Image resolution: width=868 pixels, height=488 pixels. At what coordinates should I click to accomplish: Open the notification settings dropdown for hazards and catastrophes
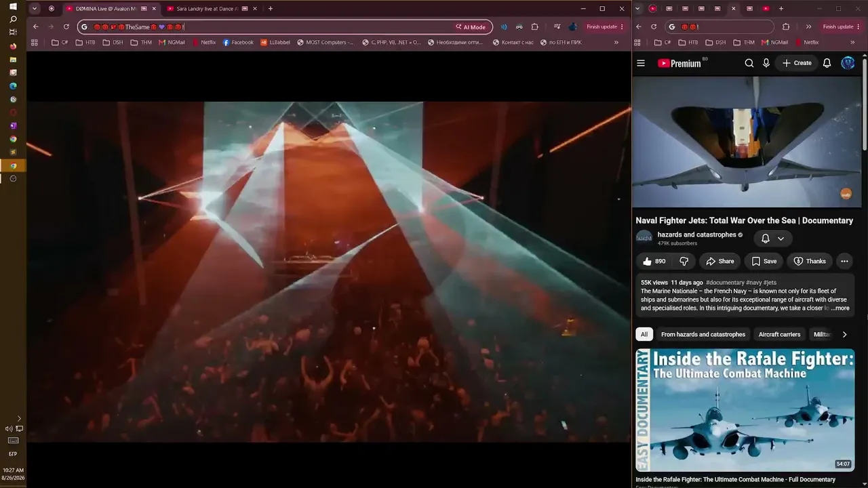773,239
